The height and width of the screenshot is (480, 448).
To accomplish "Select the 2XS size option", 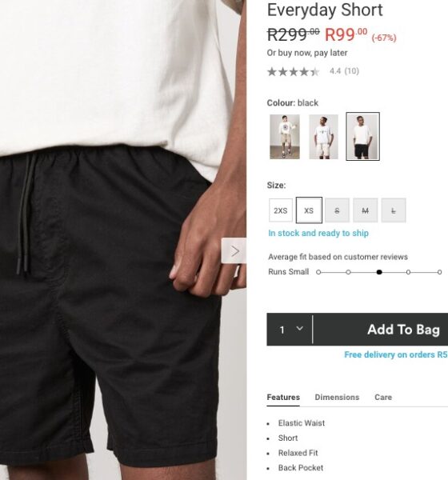I will pos(281,210).
